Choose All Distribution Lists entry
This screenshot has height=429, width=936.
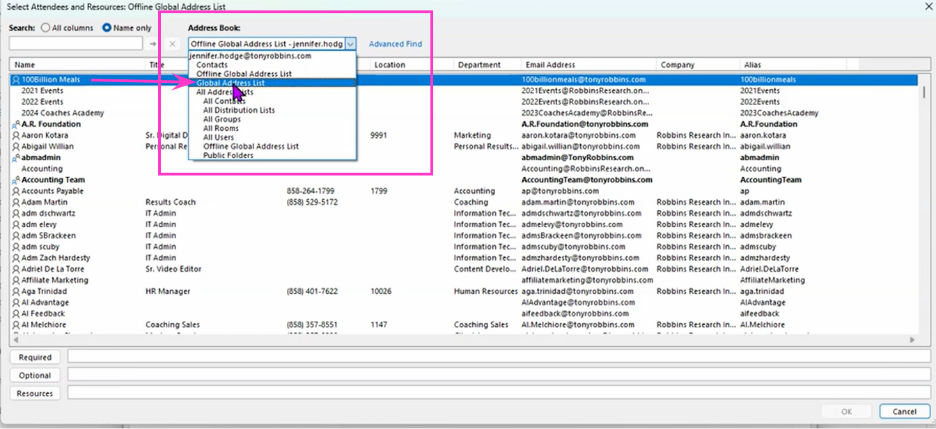(x=239, y=110)
